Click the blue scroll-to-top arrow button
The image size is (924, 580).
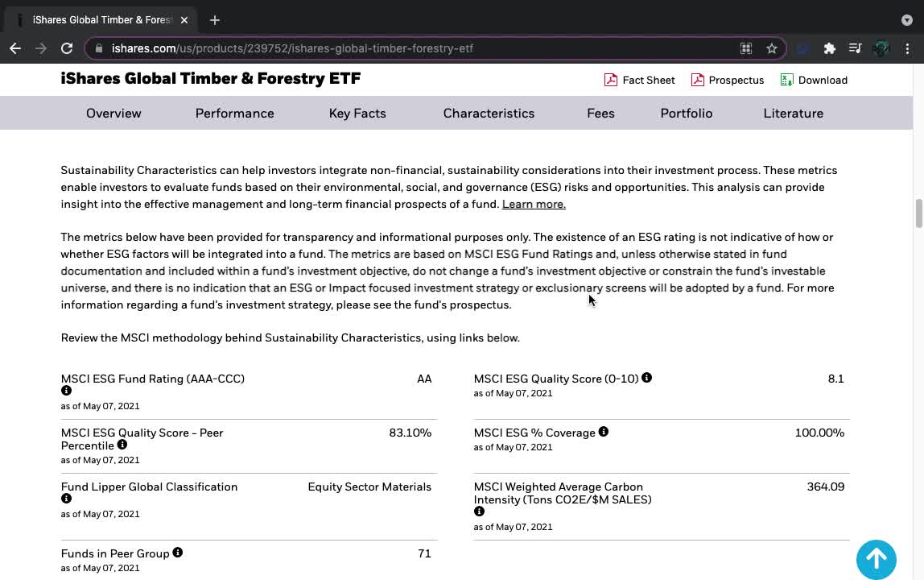(x=877, y=559)
